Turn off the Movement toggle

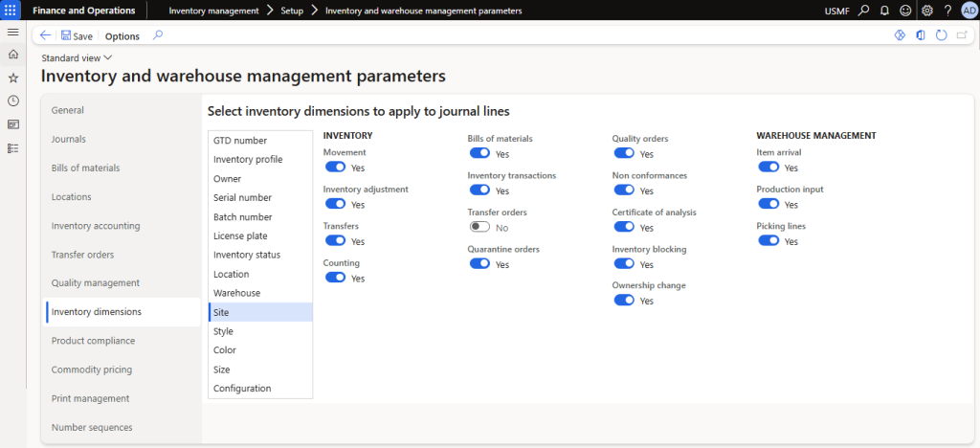pos(335,168)
